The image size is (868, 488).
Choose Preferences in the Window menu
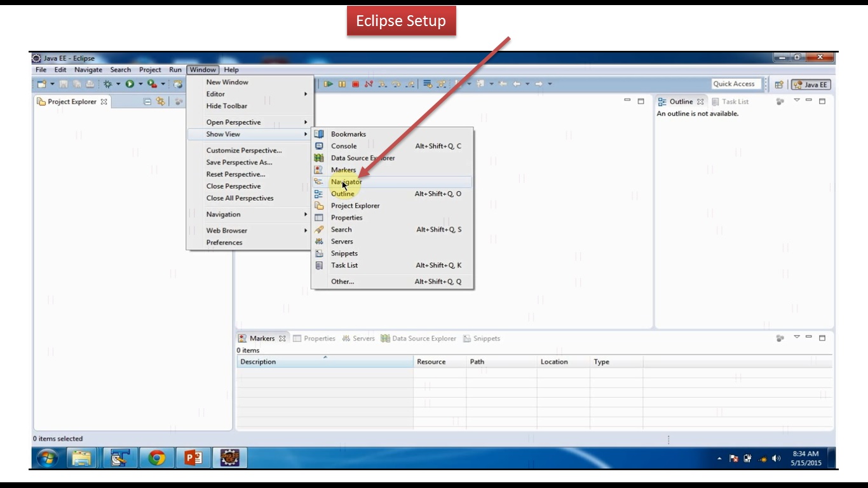tap(249, 242)
